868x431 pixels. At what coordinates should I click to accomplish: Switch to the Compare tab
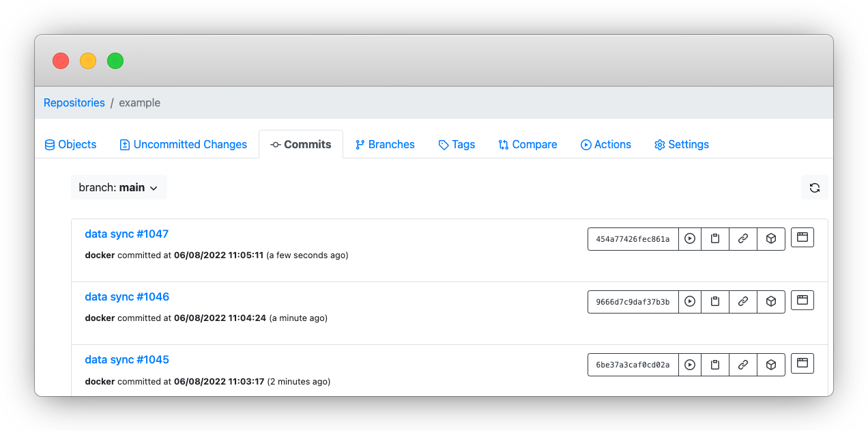(527, 144)
